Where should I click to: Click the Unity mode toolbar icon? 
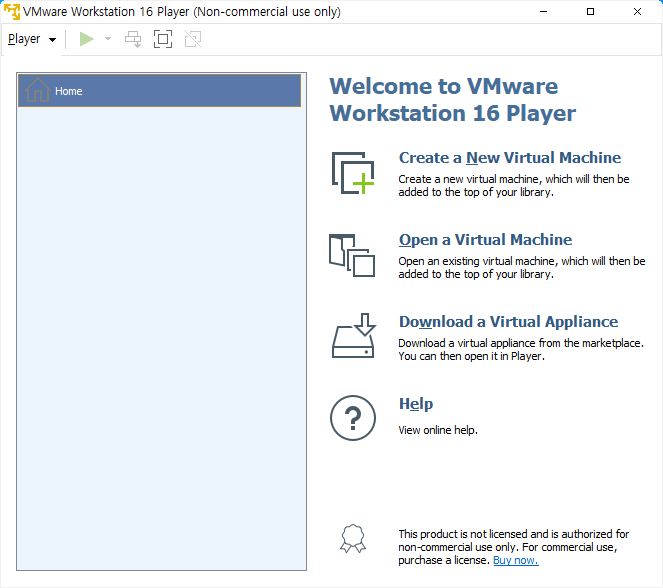(193, 39)
